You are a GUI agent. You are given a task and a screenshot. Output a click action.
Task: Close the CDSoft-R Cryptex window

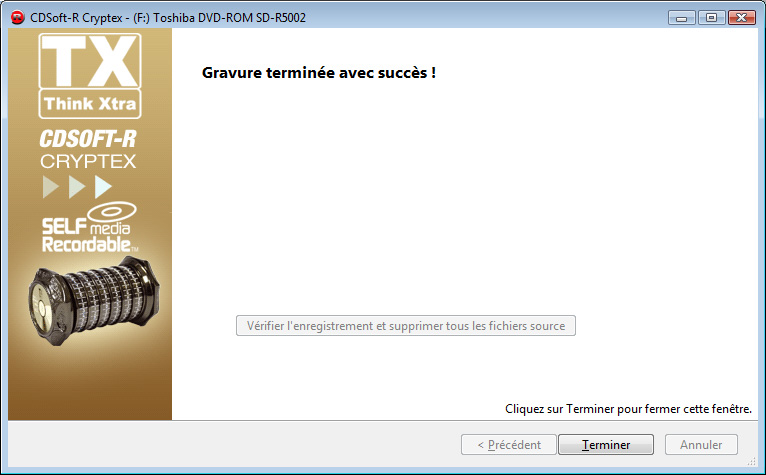click(x=742, y=18)
